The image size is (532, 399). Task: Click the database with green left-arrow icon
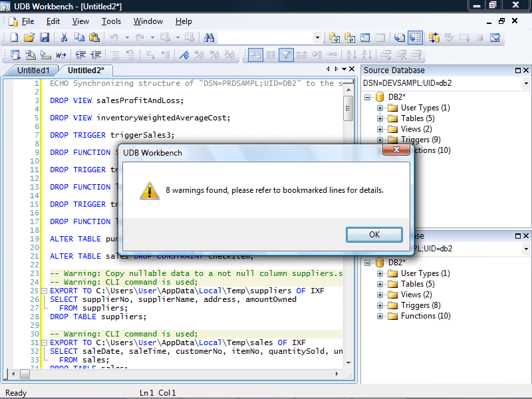[x=350, y=38]
